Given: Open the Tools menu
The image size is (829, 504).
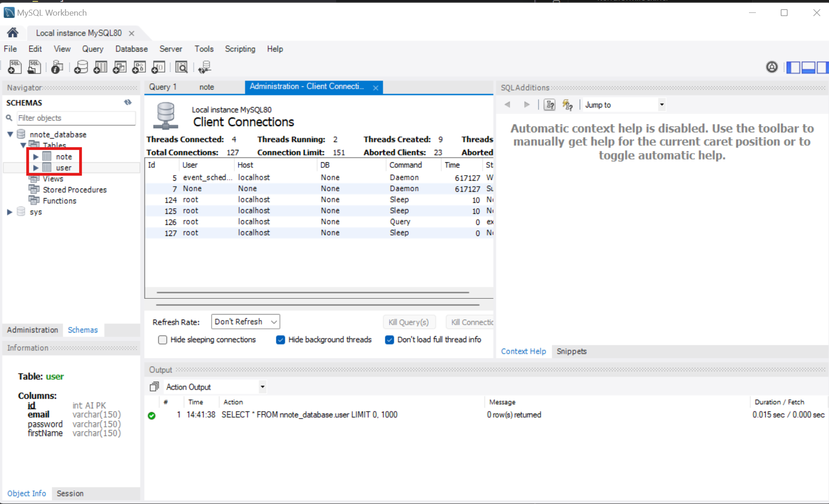Looking at the screenshot, I should 204,49.
